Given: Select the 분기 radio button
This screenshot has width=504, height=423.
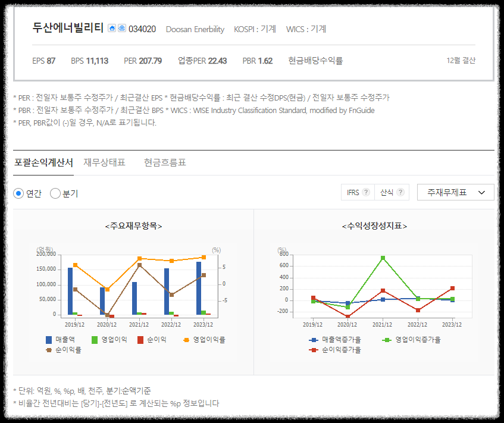Looking at the screenshot, I should [x=55, y=193].
